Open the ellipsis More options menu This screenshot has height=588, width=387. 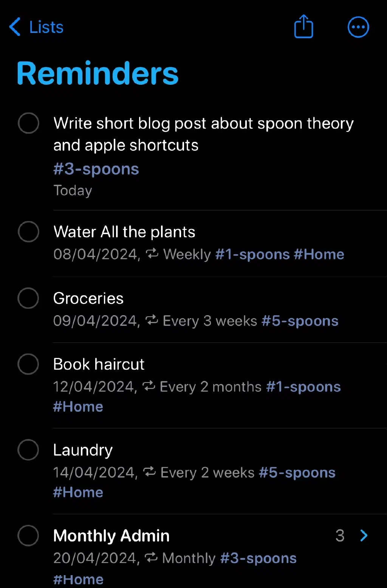coord(358,27)
